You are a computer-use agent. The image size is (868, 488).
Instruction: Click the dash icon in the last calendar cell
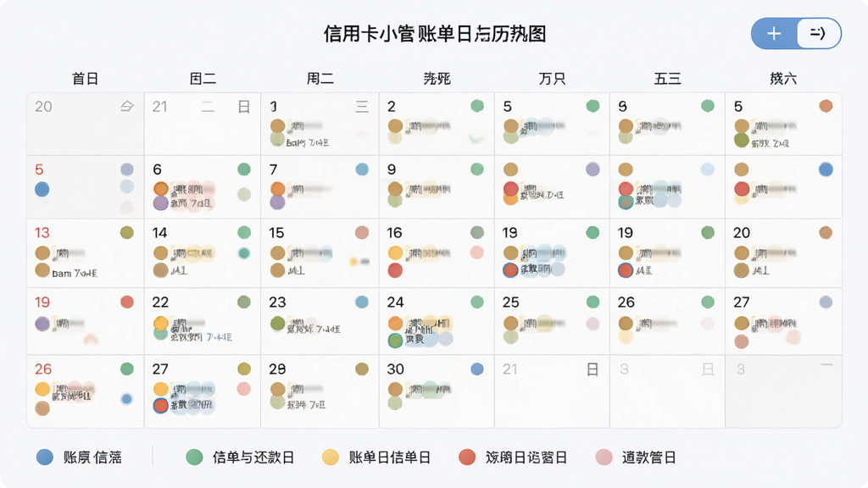pos(826,365)
